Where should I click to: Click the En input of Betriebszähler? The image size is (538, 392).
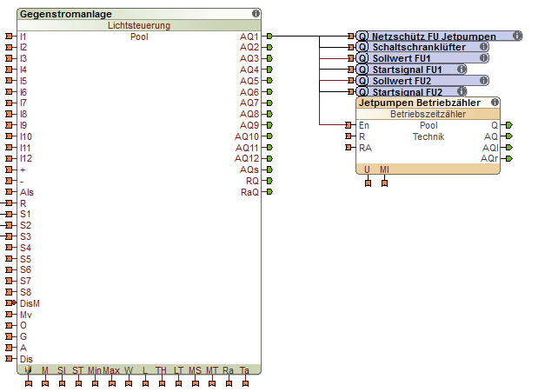[348, 125]
